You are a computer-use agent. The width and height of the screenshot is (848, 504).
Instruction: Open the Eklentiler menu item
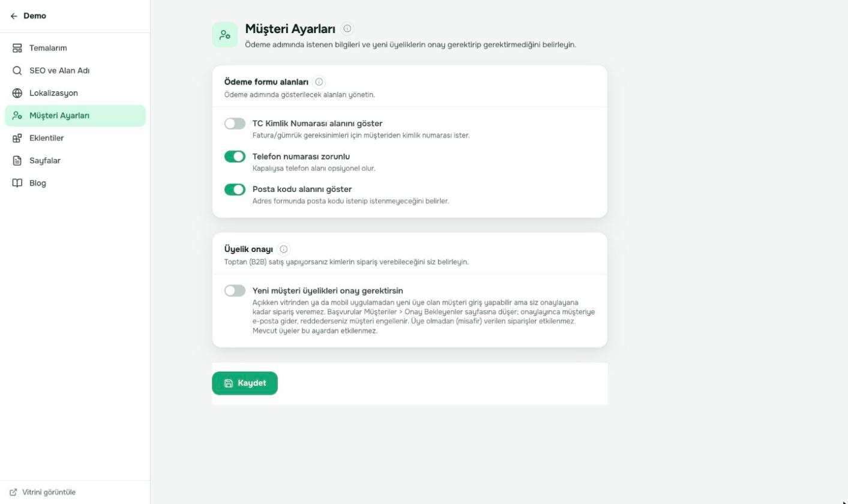75,138
